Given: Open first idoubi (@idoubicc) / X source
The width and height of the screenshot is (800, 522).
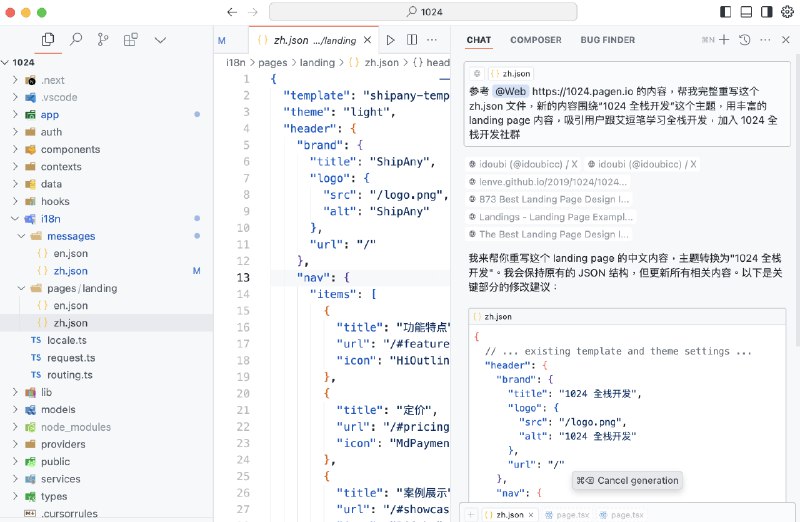Looking at the screenshot, I should [523, 164].
